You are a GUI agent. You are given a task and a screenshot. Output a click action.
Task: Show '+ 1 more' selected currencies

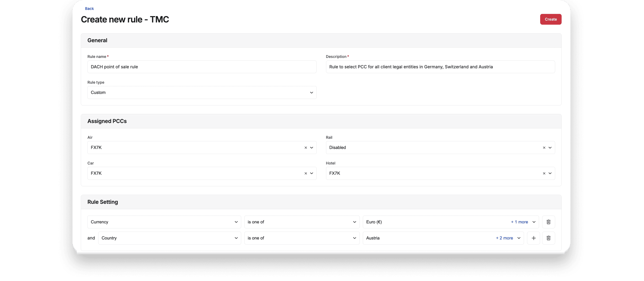[x=519, y=222]
